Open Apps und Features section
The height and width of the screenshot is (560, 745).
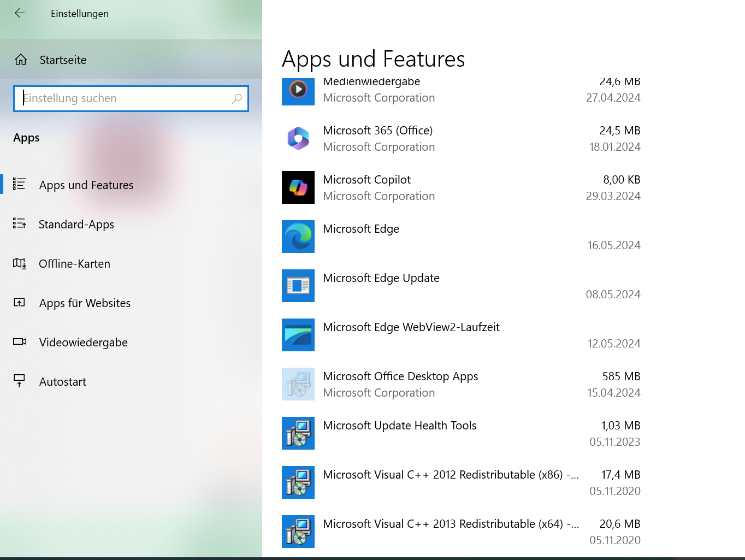click(x=86, y=185)
